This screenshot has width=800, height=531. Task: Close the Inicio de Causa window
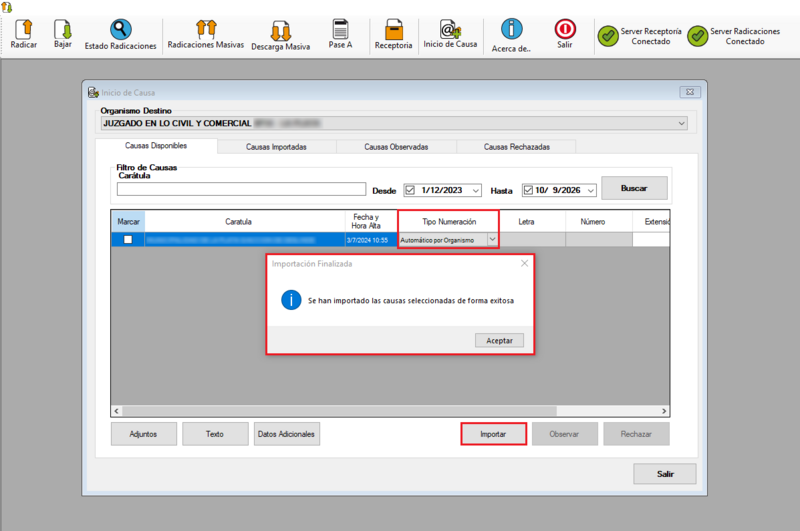[x=690, y=92]
